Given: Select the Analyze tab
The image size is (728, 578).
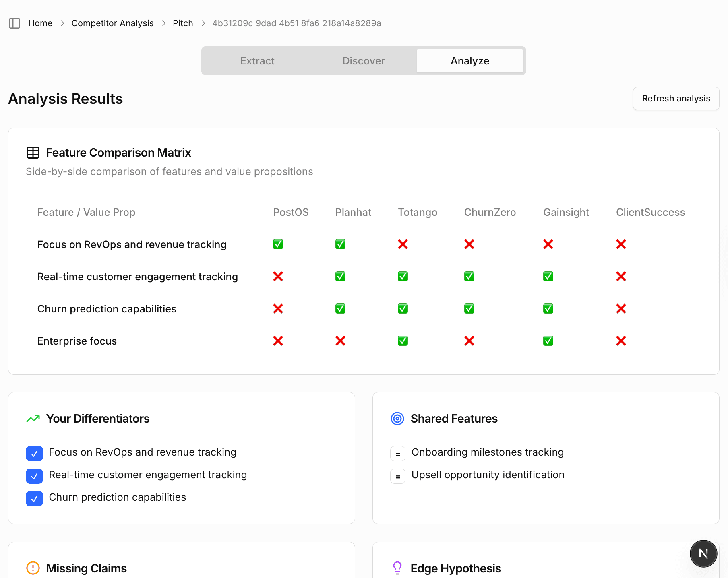Looking at the screenshot, I should [x=470, y=61].
